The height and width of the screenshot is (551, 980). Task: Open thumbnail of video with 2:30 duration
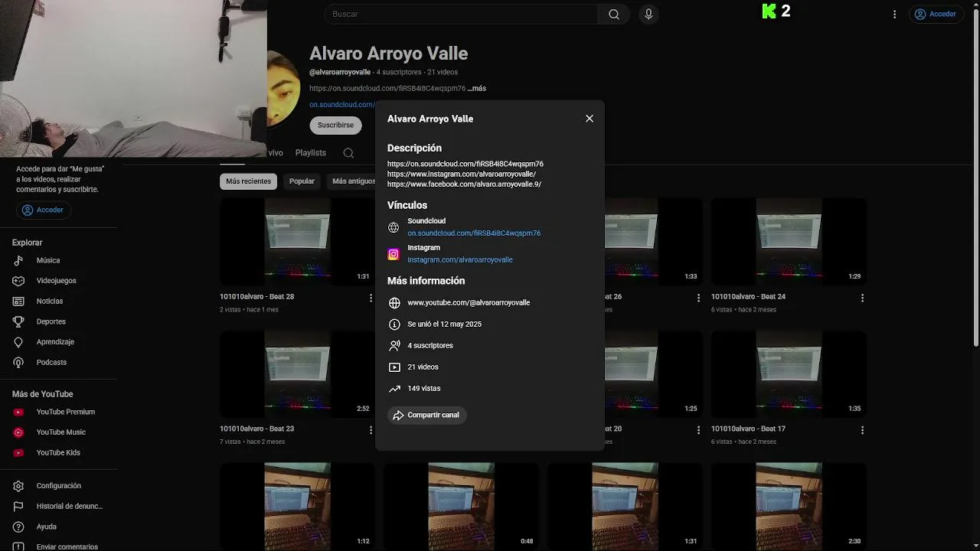click(x=789, y=507)
